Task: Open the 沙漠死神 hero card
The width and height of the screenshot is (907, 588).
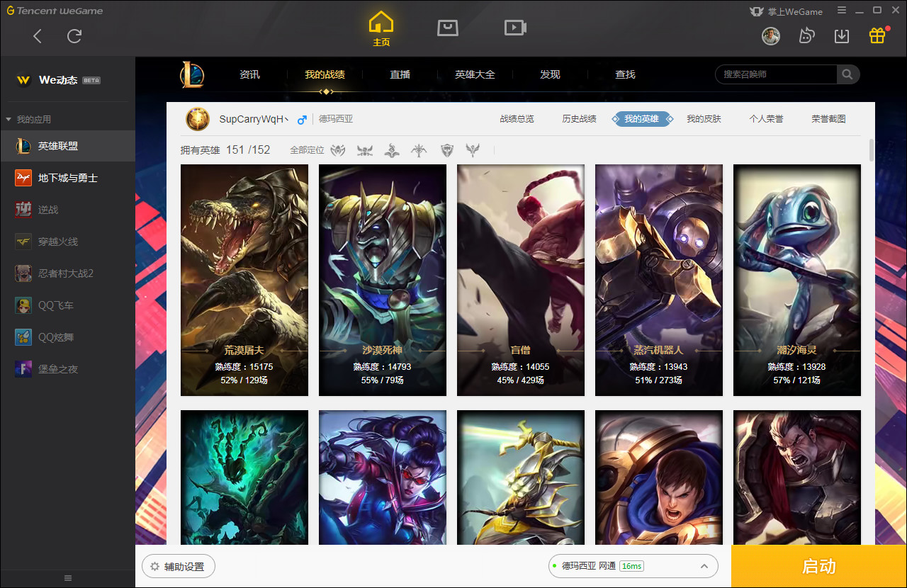Action: [383, 280]
